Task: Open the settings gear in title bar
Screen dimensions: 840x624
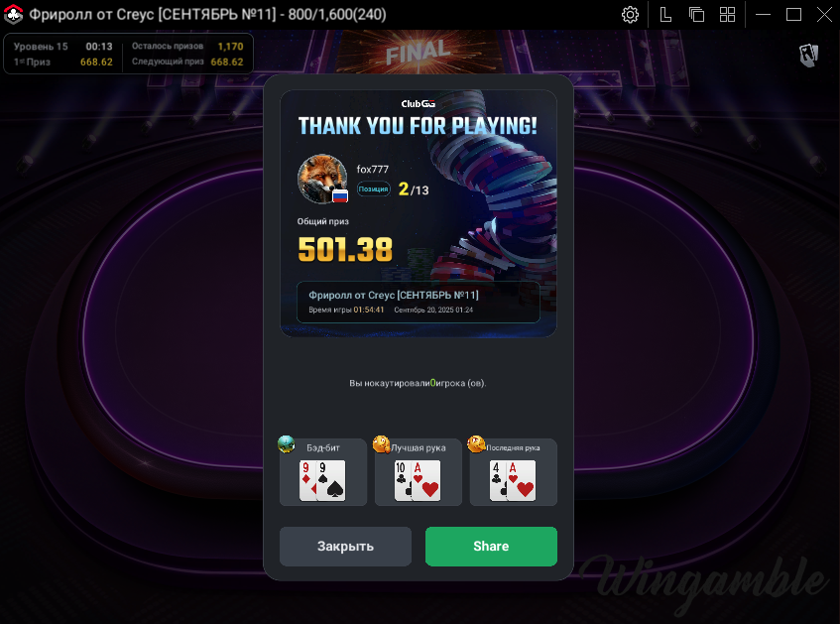Action: pos(630,15)
